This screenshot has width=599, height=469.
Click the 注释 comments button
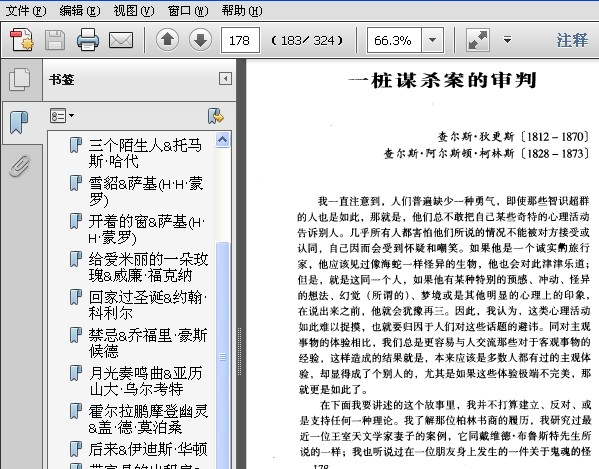(572, 40)
